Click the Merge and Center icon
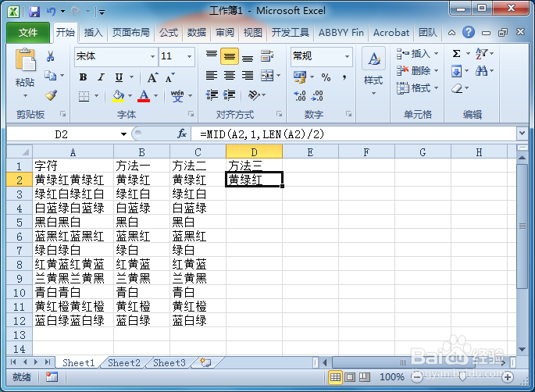Image resolution: width=535 pixels, height=392 pixels. (x=267, y=76)
